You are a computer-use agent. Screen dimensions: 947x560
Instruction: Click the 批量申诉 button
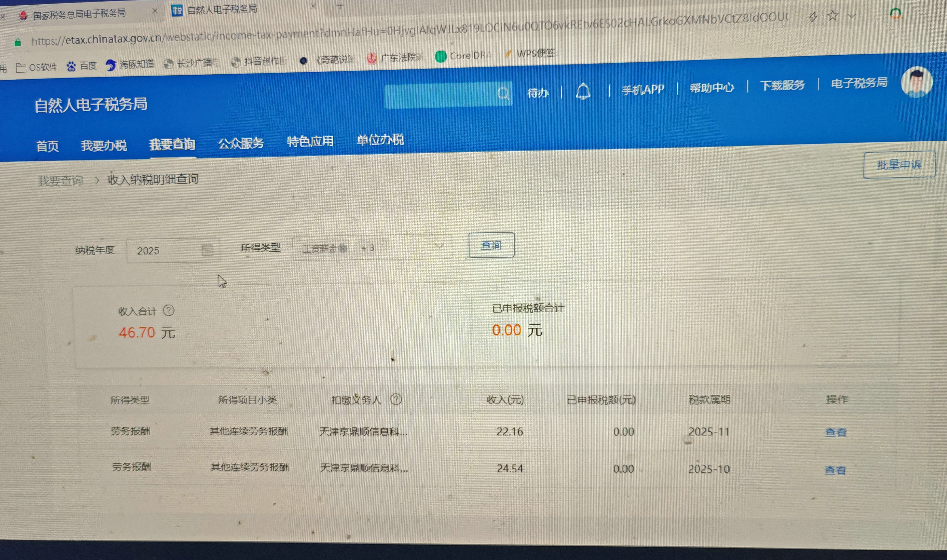(899, 165)
